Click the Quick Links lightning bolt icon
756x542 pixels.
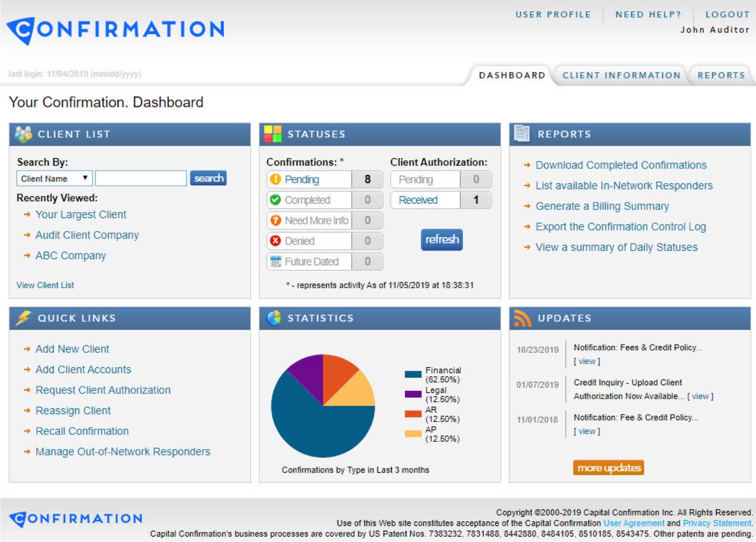tap(23, 318)
